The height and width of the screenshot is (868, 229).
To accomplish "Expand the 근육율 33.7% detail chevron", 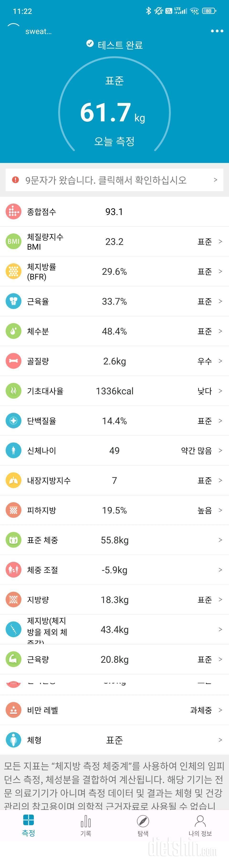I will (220, 301).
